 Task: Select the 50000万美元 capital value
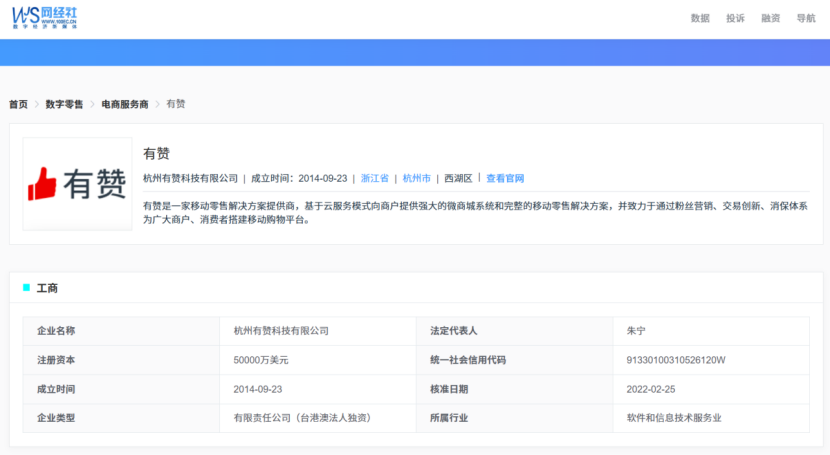[261, 360]
